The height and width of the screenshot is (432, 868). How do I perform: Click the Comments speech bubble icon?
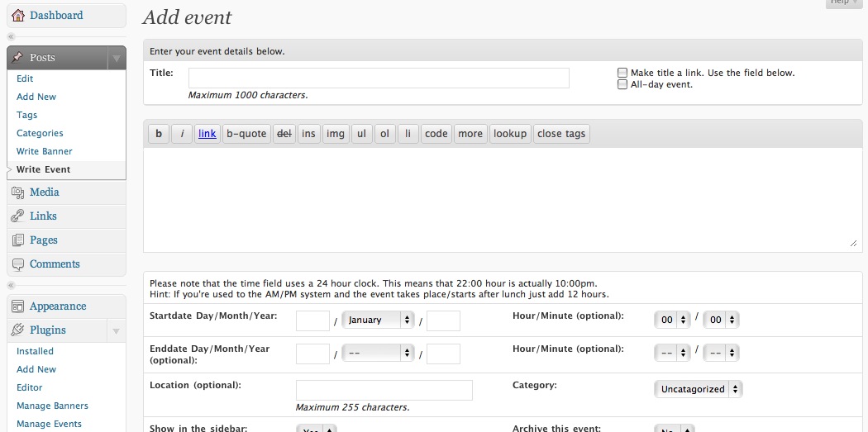click(18, 264)
